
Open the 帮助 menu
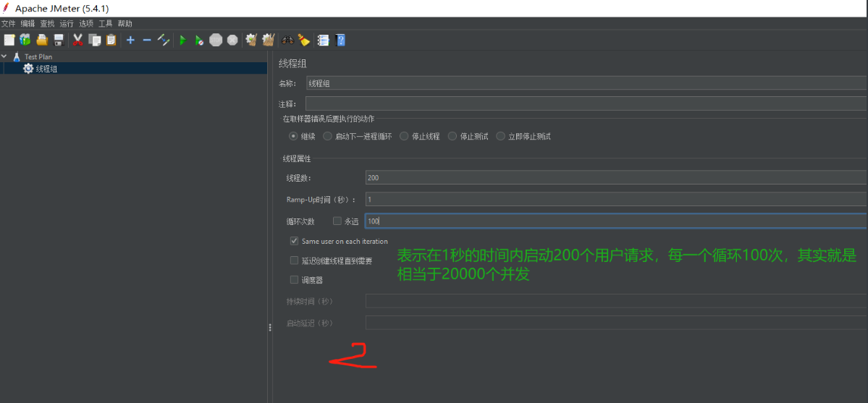(125, 24)
